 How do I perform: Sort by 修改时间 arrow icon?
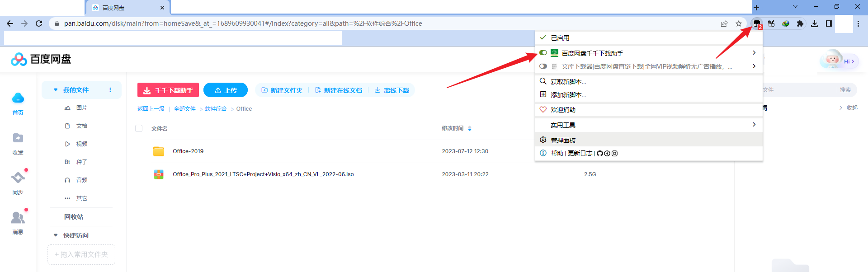click(x=470, y=129)
